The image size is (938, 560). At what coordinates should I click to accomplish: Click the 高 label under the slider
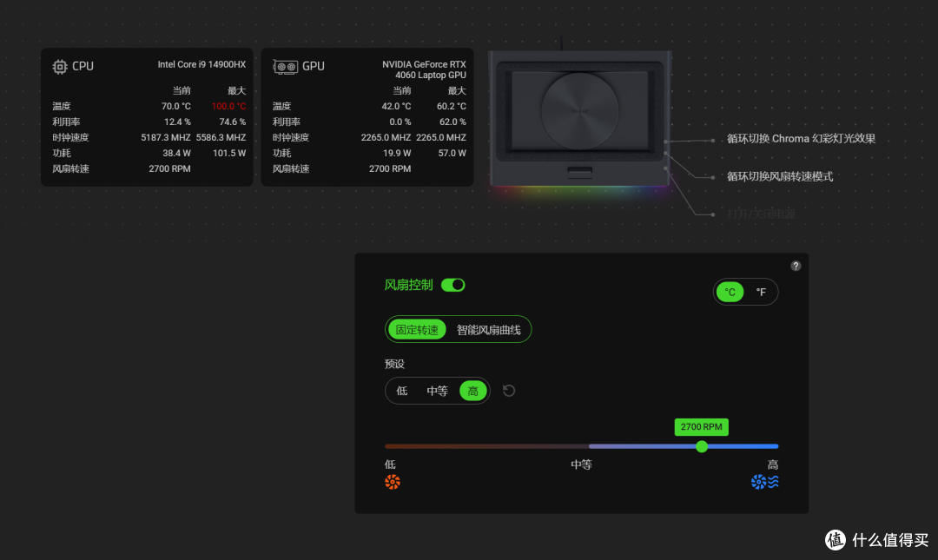coord(773,464)
